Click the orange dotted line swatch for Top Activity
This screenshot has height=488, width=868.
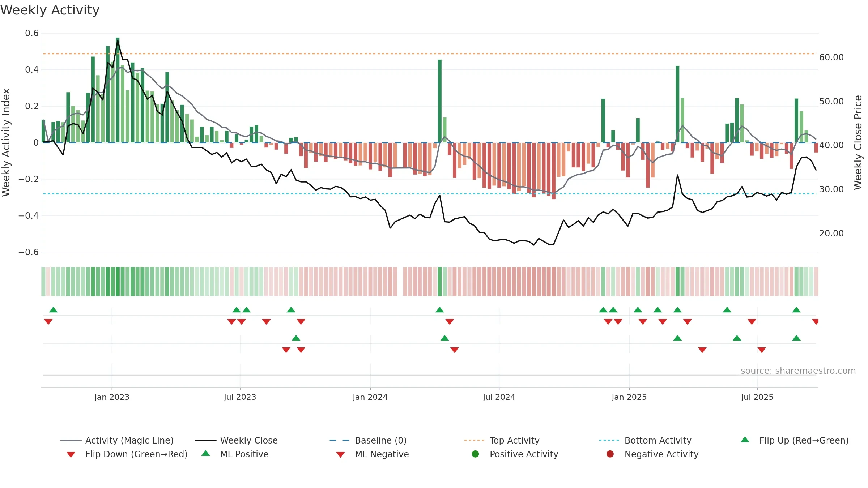[x=474, y=440]
